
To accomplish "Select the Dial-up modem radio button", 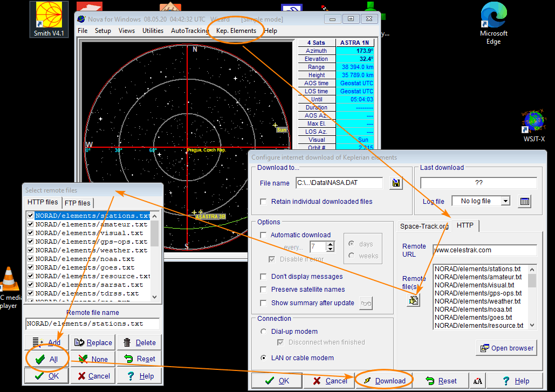I will 263,332.
